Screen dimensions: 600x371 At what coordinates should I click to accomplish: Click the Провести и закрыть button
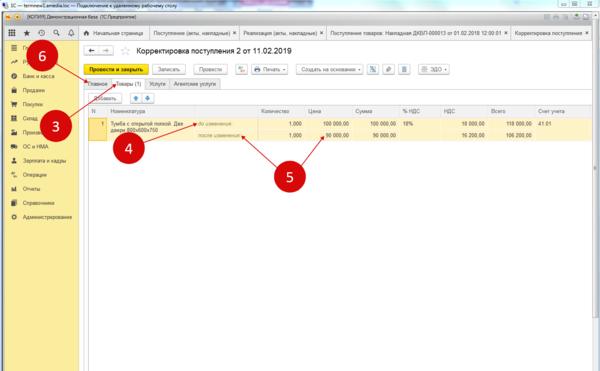tap(116, 70)
